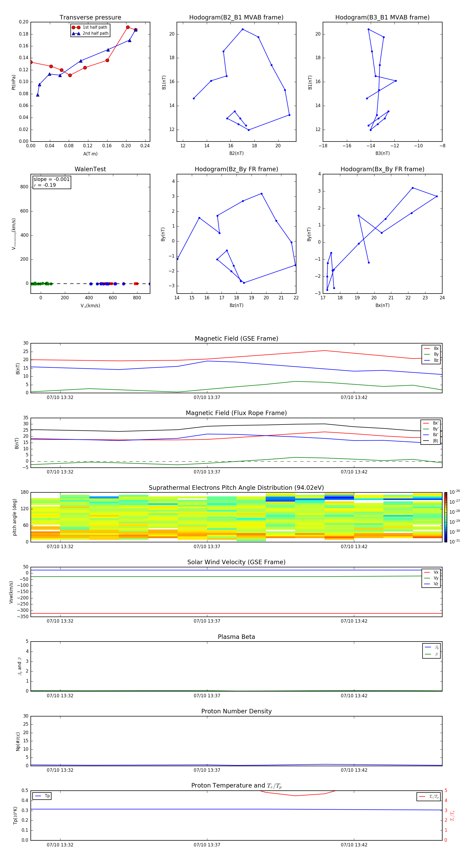Click the 'pitch angle (deg)' axis label
Screen dimensions: 473x868
pyautogui.click(x=14, y=517)
